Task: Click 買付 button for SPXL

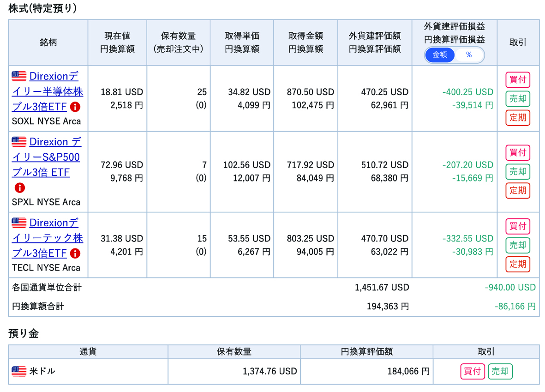Action: click(517, 152)
